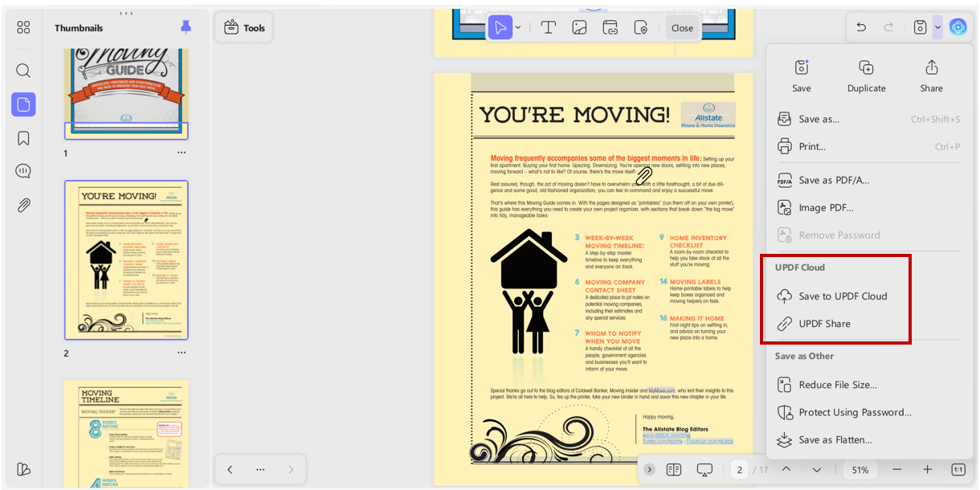980x490 pixels.
Task: Open the Tools menu button
Action: coord(244,27)
